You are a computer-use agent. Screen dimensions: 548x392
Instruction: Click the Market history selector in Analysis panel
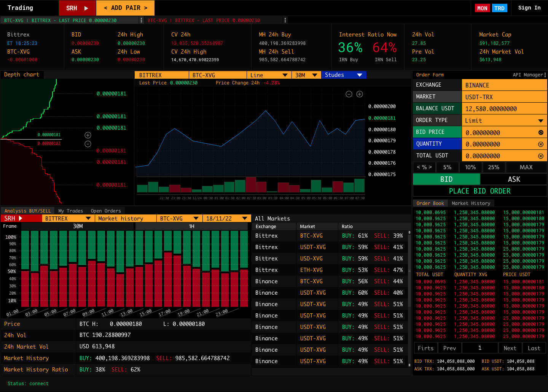pos(126,218)
